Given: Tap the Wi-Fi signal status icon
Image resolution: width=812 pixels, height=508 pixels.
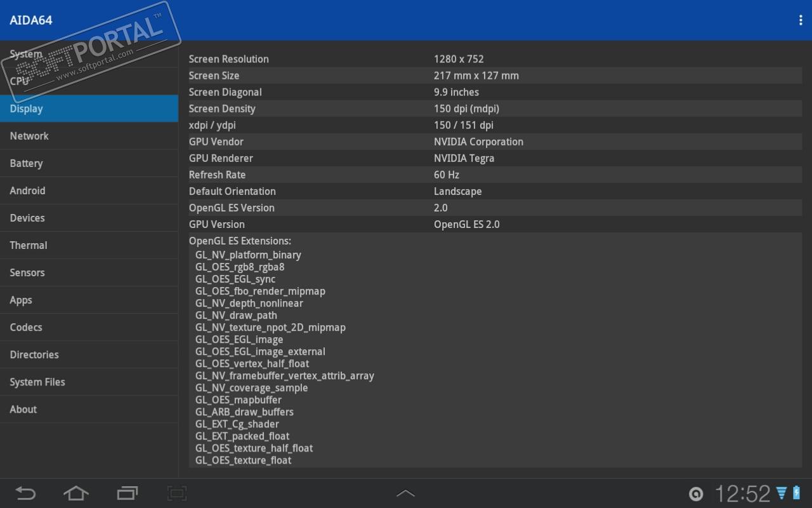Looking at the screenshot, I should point(782,493).
